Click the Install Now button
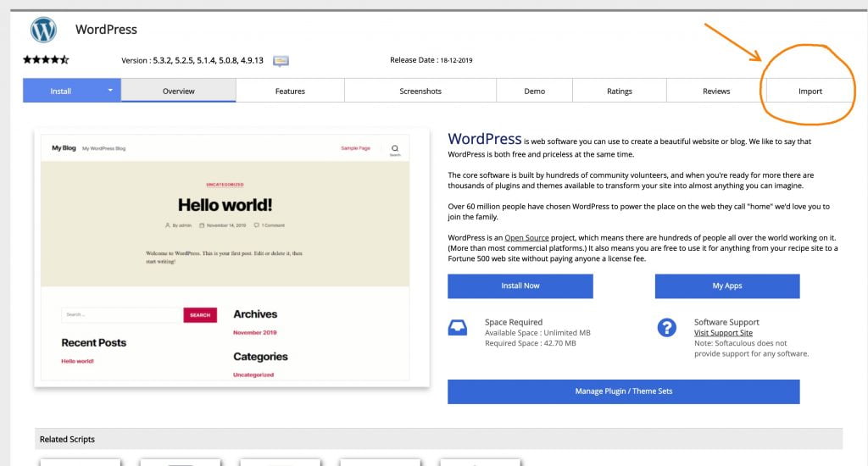Viewport: 868px width, 466px height. pos(520,286)
